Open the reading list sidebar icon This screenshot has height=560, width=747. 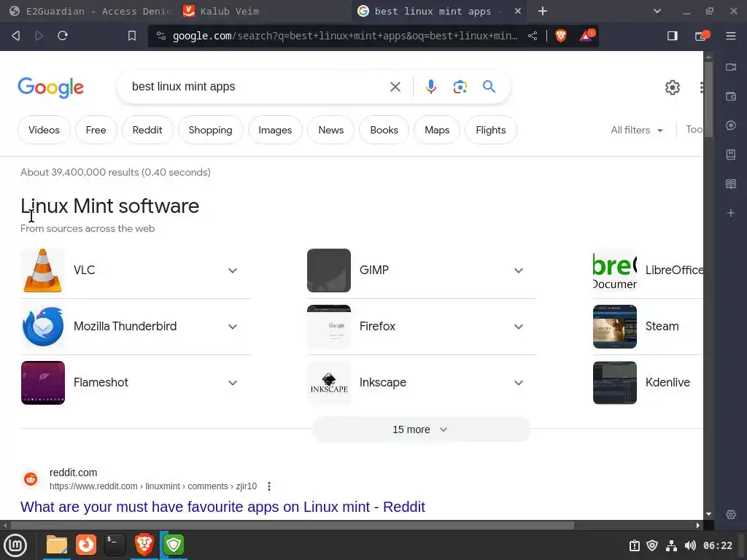pyautogui.click(x=731, y=184)
